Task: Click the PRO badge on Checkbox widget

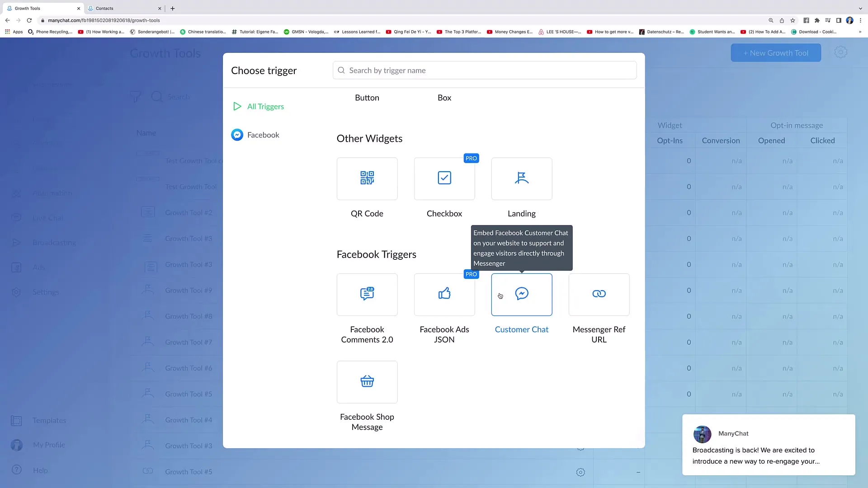Action: click(471, 158)
